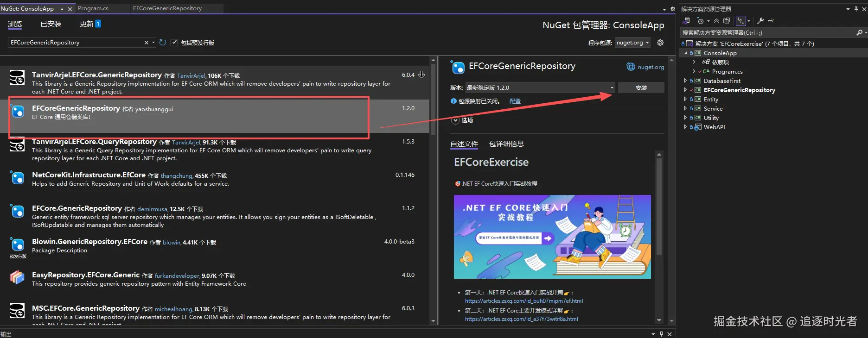Click the TanvirArjel.EFCore.GenericRepository package icon
This screenshot has height=338, width=868.
(x=17, y=77)
